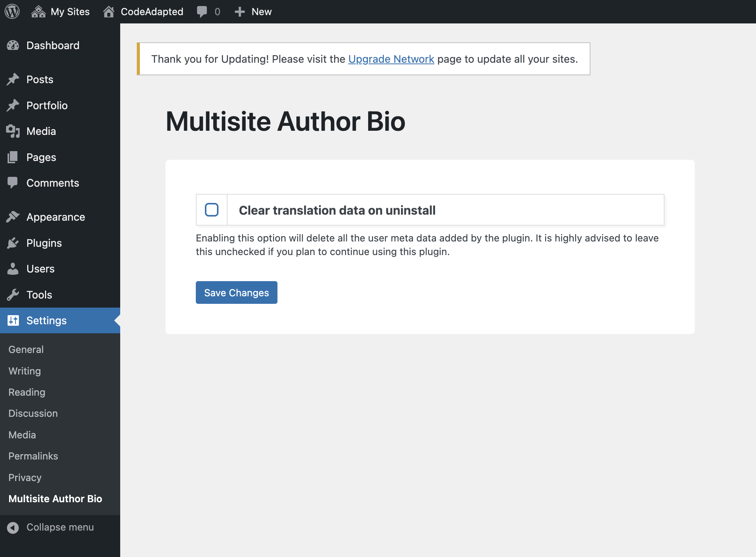Open Writing settings submenu

pos(25,371)
